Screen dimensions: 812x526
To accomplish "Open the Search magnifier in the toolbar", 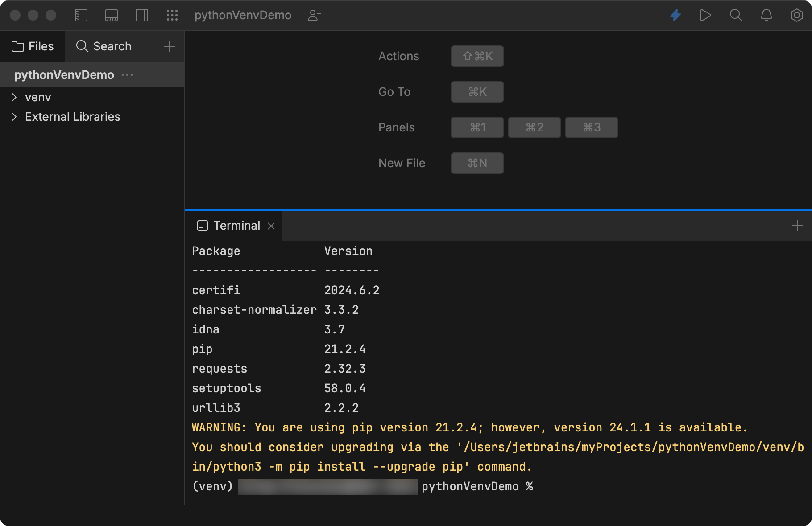I will (736, 15).
